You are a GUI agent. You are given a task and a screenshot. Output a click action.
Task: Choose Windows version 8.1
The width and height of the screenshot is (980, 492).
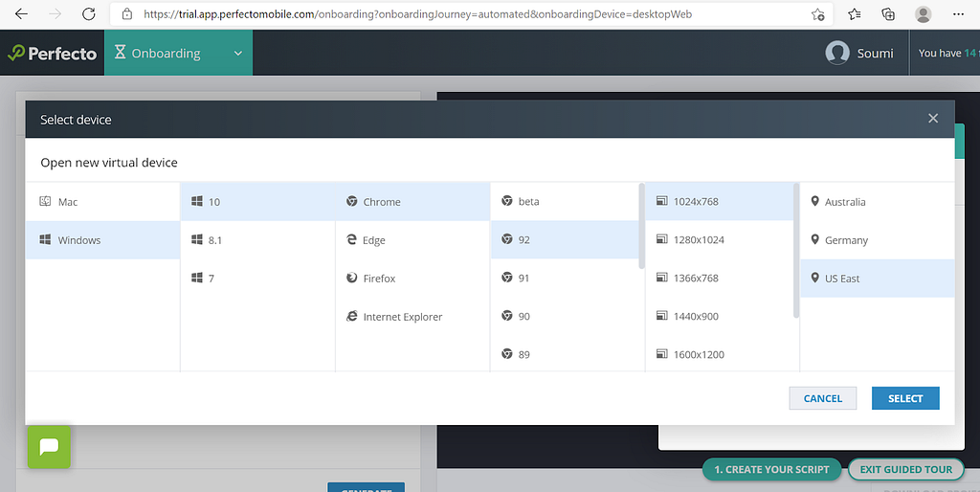pos(257,240)
